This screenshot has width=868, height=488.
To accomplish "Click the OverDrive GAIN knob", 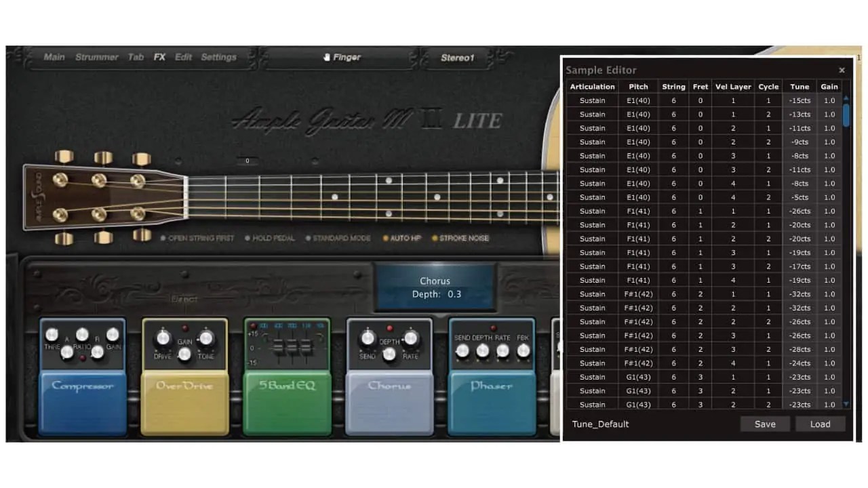I will coord(184,354).
